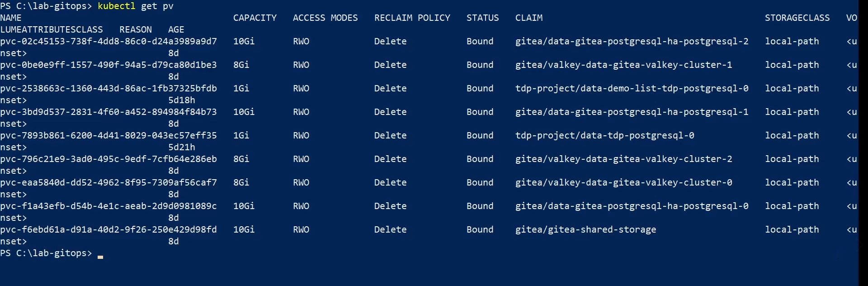Click the CLAIM column header
Screen dimensions: 868x286
[x=528, y=18]
